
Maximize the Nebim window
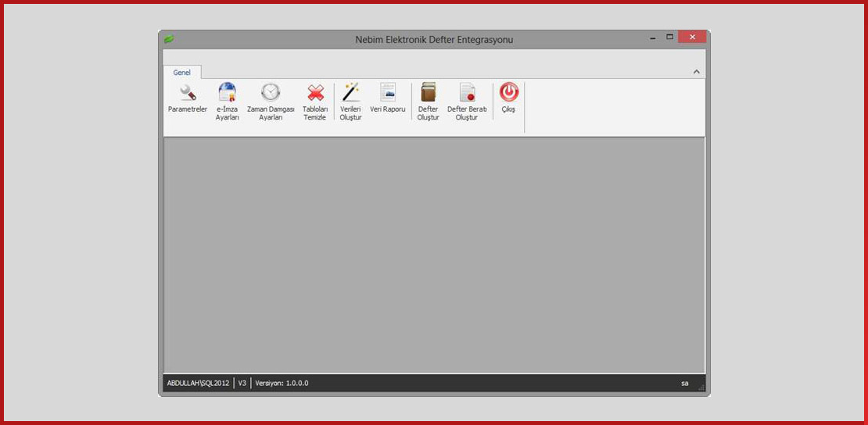coord(670,37)
